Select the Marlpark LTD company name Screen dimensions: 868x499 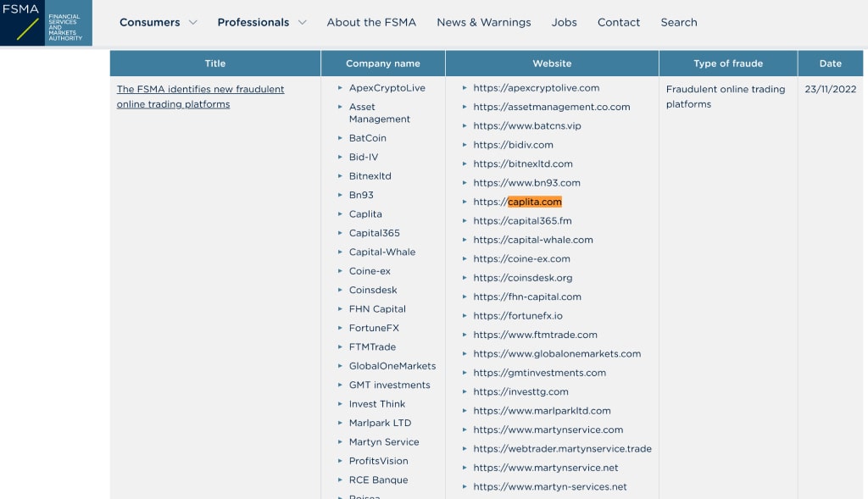point(380,424)
